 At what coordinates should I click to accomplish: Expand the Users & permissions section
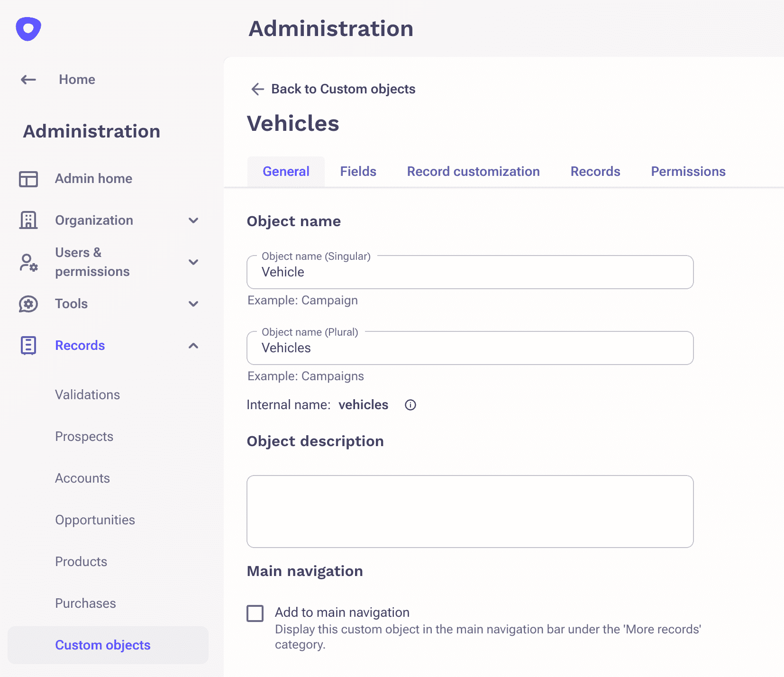[x=193, y=262]
